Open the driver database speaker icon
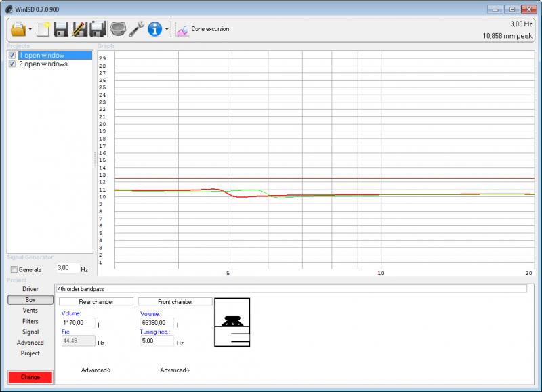 pyautogui.click(x=118, y=29)
